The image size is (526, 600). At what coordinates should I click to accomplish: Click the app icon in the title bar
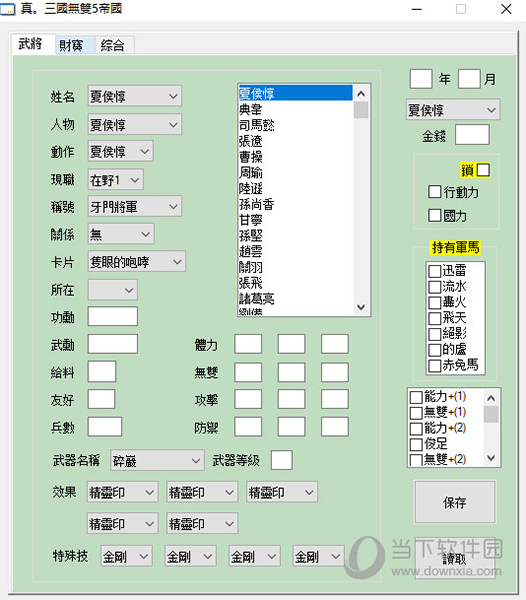[8, 9]
